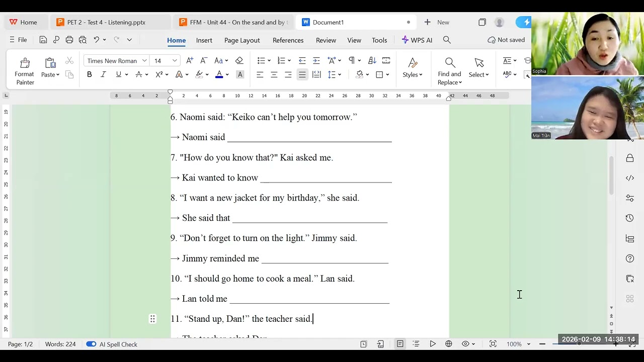
Task: Open a New document tab
Action: click(437, 22)
